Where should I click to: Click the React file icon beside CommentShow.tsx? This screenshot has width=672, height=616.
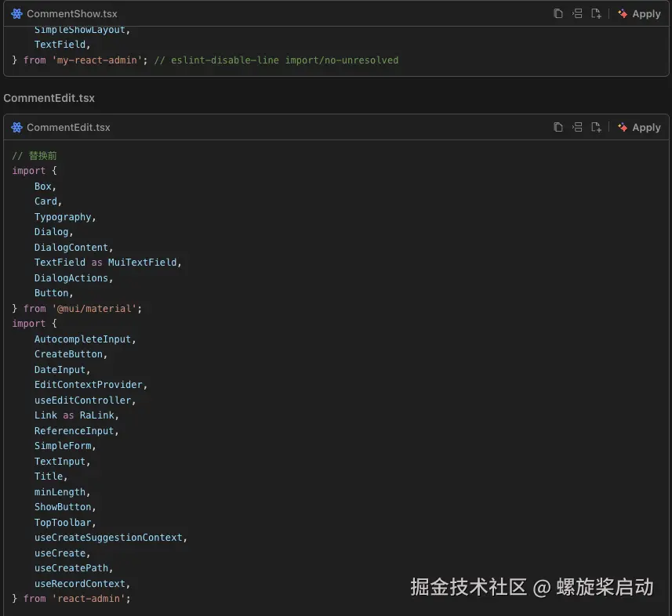point(16,13)
